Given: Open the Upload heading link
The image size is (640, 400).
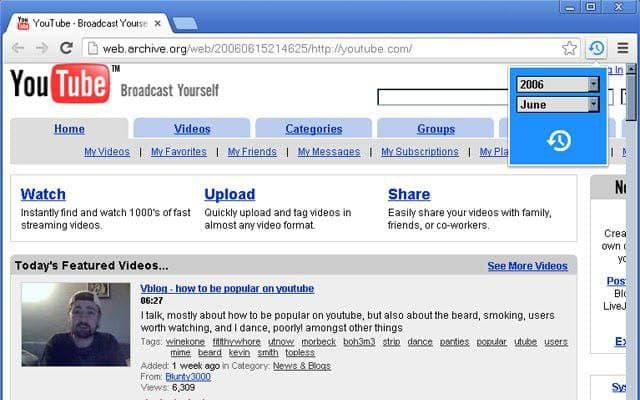Looking at the screenshot, I should [x=230, y=194].
